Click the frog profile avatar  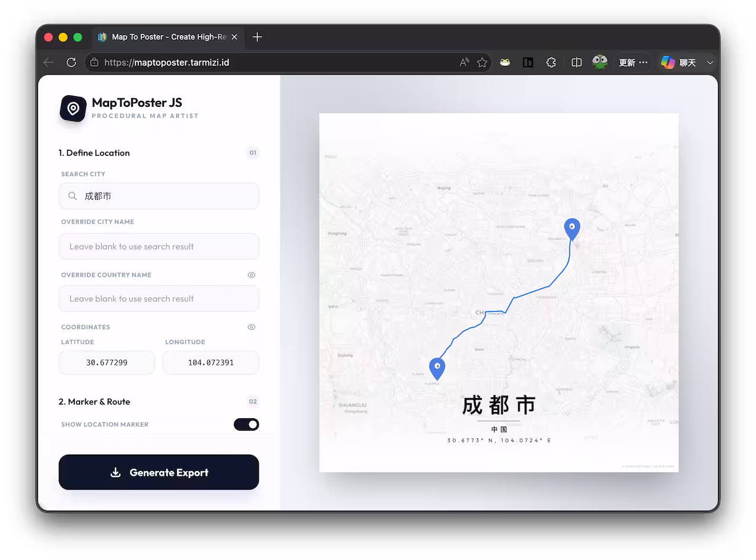pyautogui.click(x=600, y=62)
